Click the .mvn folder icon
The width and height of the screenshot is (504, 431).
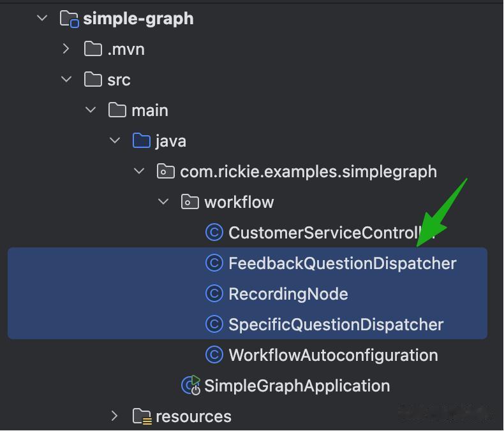click(93, 49)
